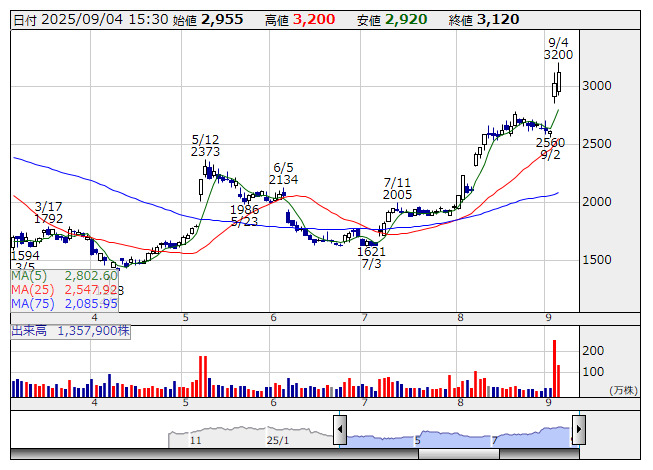
Task: Click the left range handle arrow
Action: point(339,429)
